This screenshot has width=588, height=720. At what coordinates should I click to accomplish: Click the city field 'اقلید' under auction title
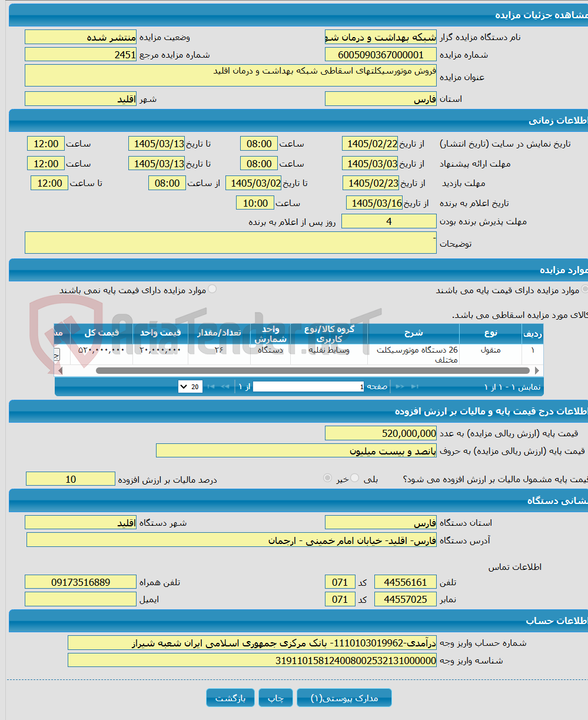81,99
